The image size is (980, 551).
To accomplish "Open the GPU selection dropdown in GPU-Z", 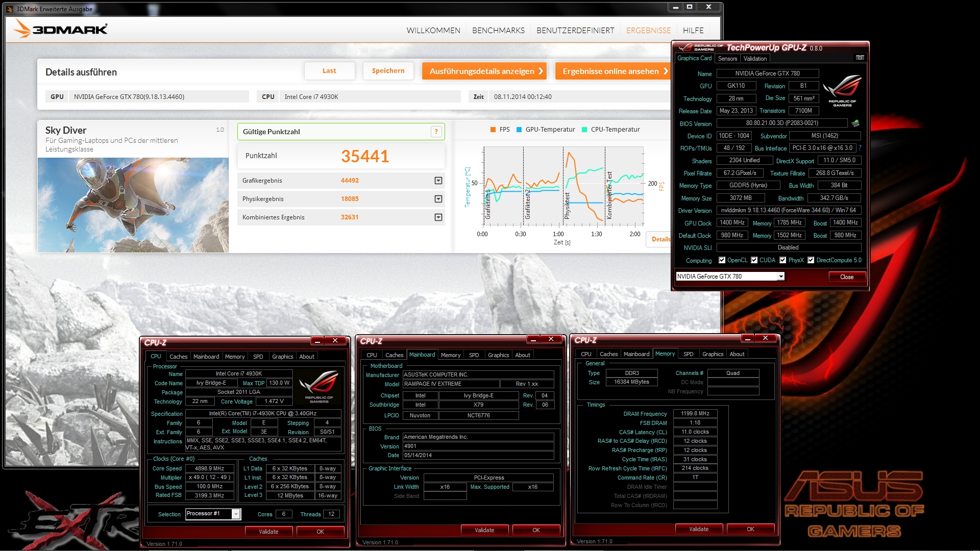I will point(780,277).
